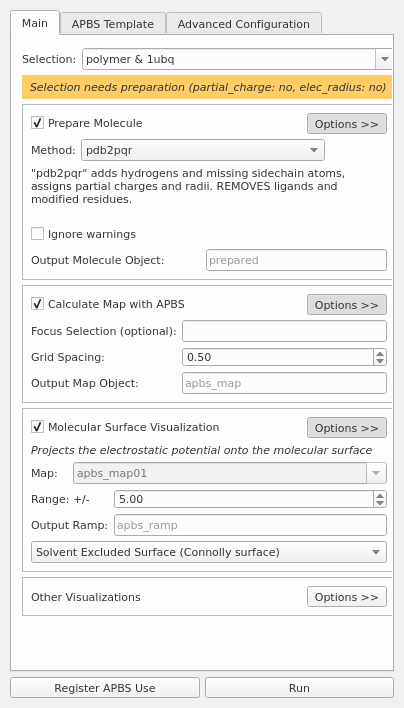
Task: Click the Focus Selection input field
Action: pos(284,331)
